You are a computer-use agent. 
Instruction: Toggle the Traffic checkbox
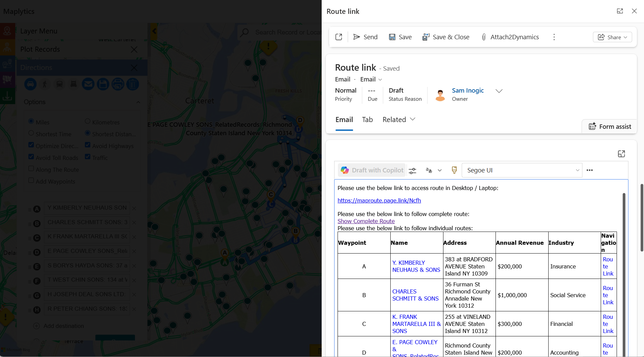click(88, 157)
